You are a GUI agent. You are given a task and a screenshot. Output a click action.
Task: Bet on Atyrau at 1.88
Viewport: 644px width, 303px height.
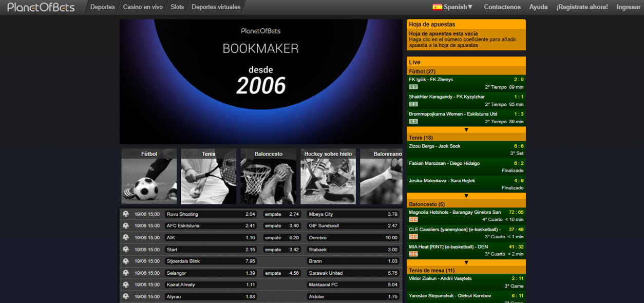point(211,296)
